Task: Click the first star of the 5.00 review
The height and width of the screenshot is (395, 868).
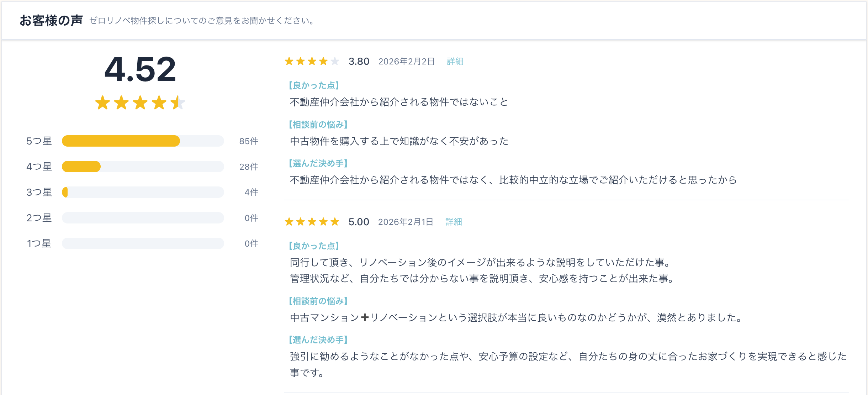Action: [289, 222]
